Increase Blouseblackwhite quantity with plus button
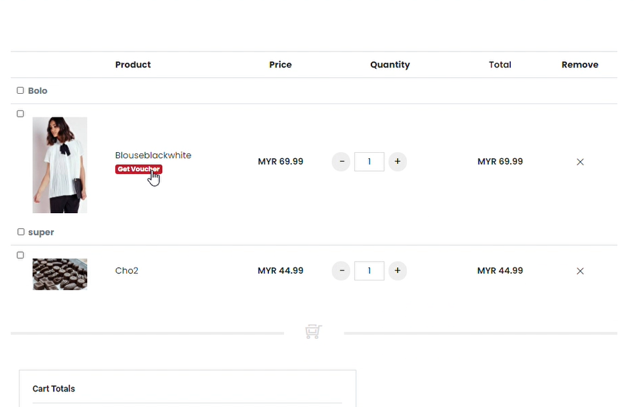 [x=397, y=162]
